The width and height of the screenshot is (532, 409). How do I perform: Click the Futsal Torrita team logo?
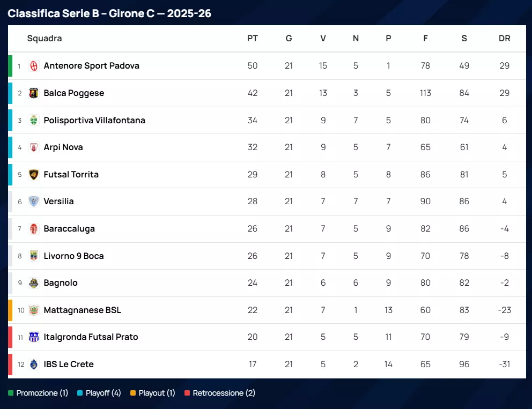(x=34, y=174)
